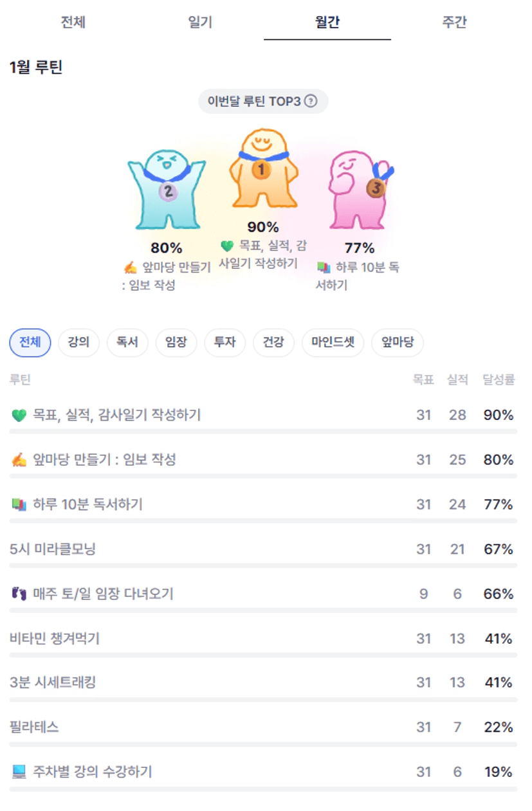Open the 5시 미라클모닝 routine
Screen dimensions: 532x811
[x=53, y=549]
